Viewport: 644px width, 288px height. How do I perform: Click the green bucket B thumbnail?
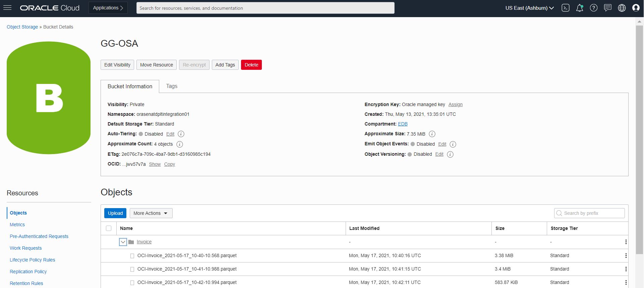click(49, 98)
